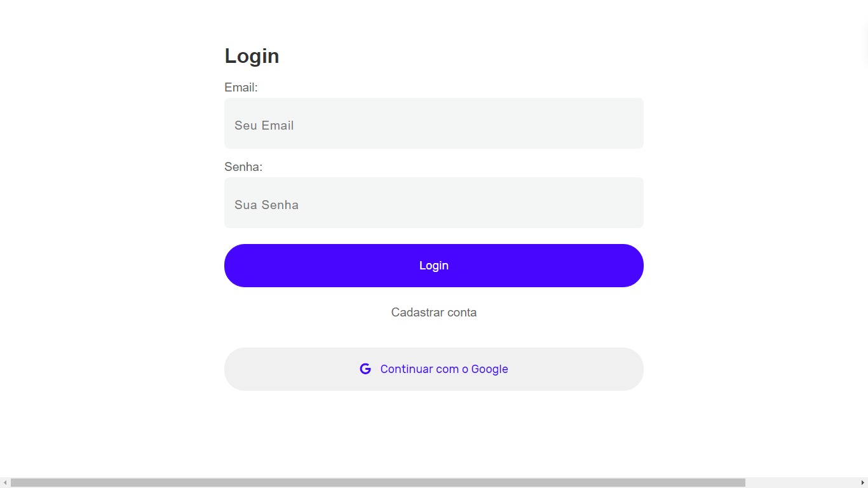This screenshot has height=488, width=868.
Task: Click the Google "G" logo icon
Action: coord(365,369)
